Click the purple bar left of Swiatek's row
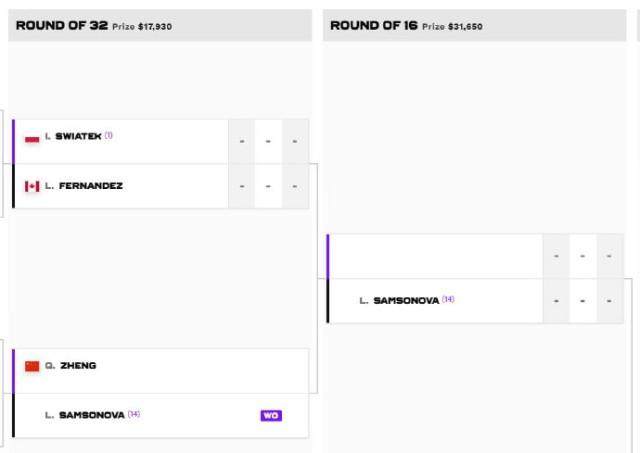 [x=14, y=141]
